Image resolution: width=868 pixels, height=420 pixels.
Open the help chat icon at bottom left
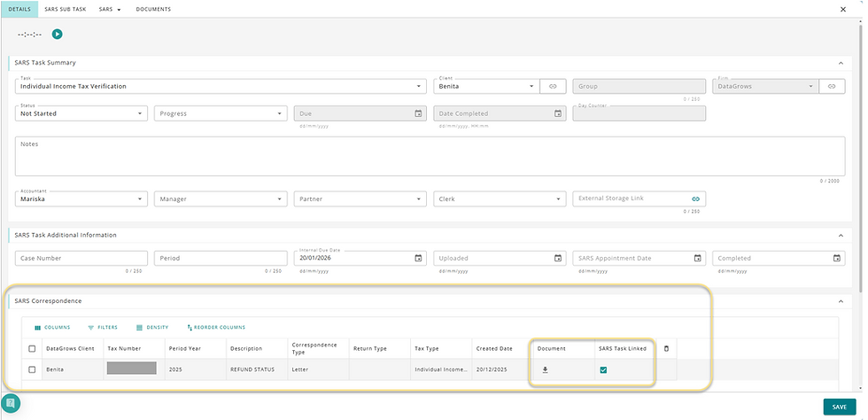point(12,402)
